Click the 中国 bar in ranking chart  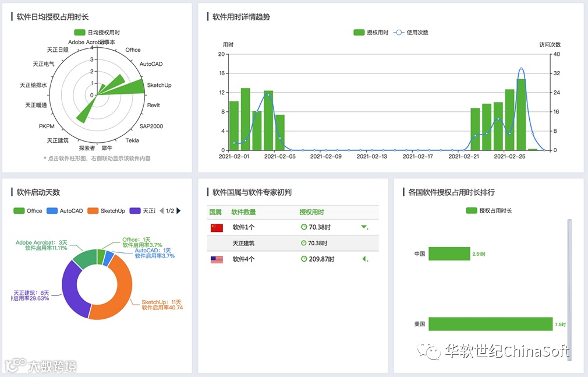click(x=449, y=254)
